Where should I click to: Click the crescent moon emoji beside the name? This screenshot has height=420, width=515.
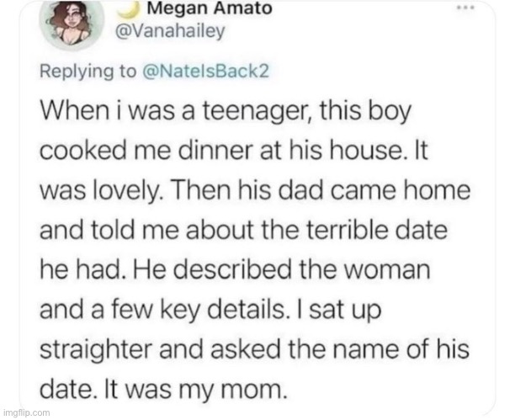click(x=127, y=10)
